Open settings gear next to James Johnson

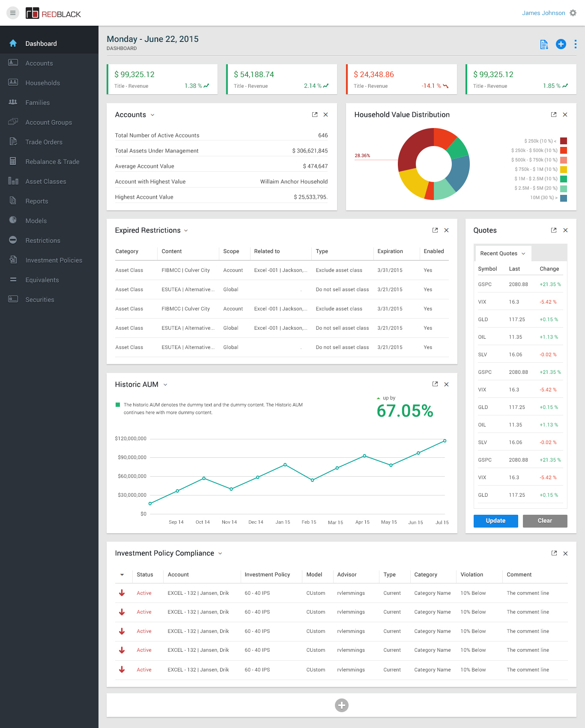click(573, 13)
